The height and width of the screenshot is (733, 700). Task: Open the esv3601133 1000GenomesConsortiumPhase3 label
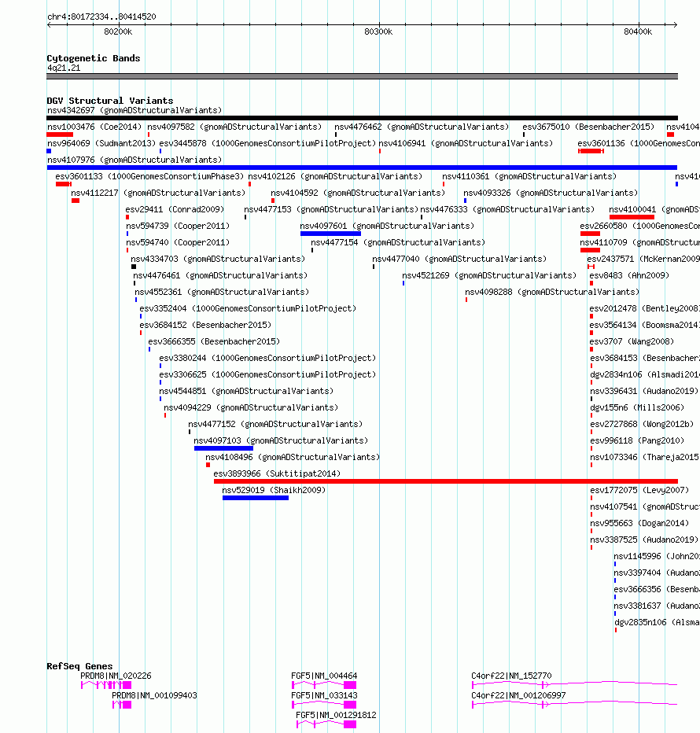(x=149, y=176)
